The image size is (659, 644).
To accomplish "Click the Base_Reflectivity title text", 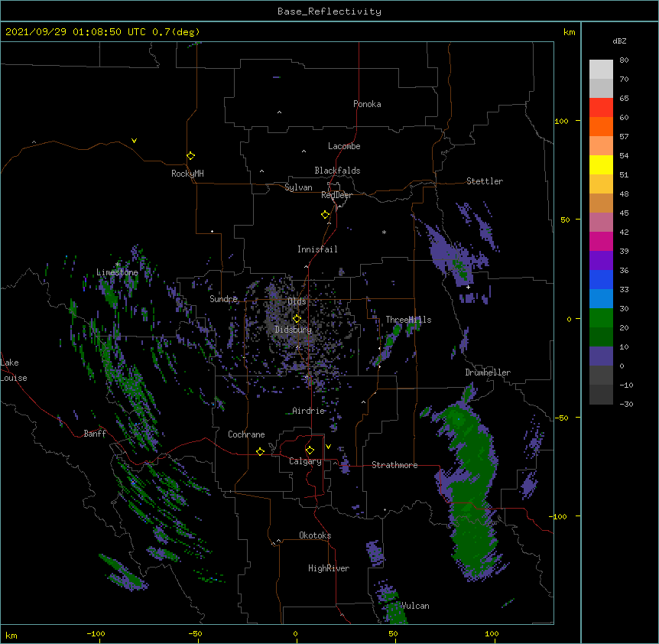I will tap(329, 11).
